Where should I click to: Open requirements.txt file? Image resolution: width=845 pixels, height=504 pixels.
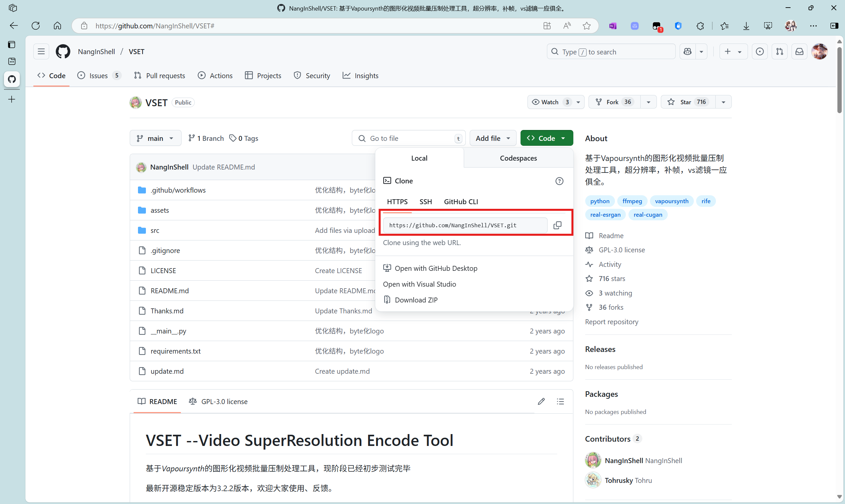pos(175,351)
